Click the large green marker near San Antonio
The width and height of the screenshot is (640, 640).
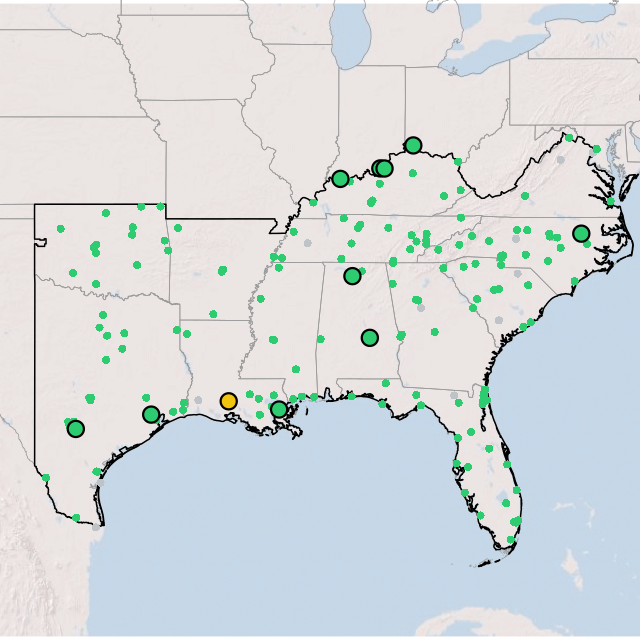pos(76,429)
